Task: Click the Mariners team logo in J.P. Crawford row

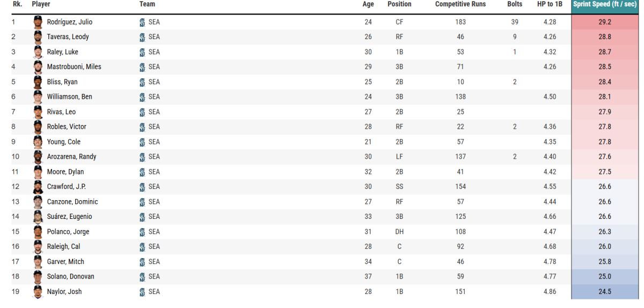Action: pos(142,187)
